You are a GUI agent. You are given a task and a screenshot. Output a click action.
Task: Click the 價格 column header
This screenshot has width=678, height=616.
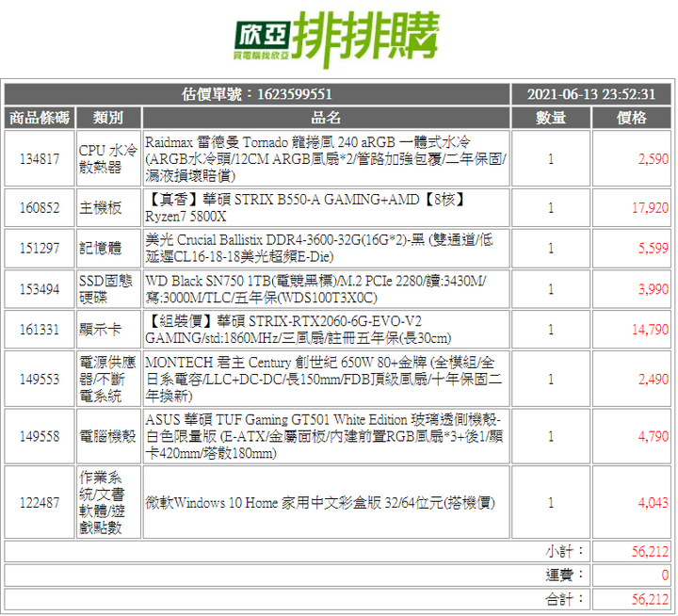pos(631,118)
